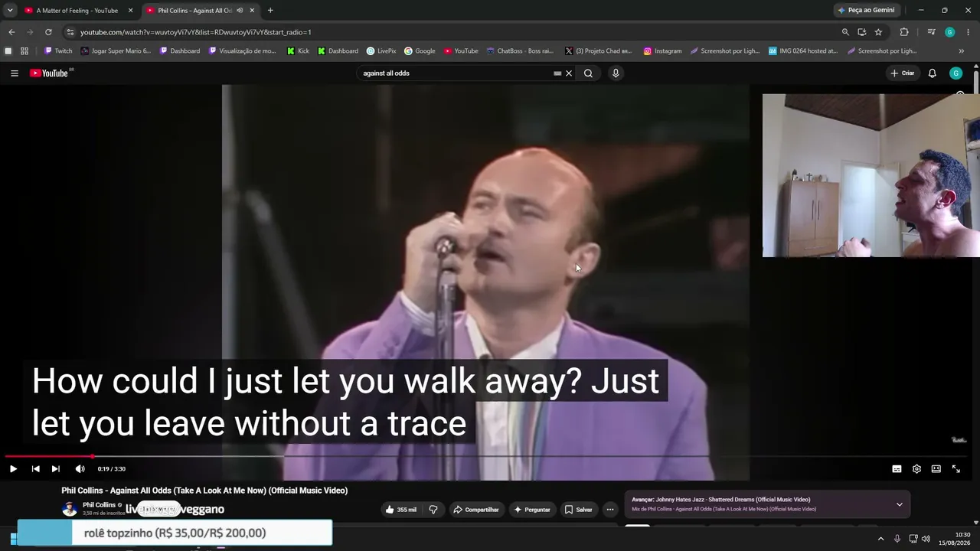Switch the player to theater mode
This screenshot has width=980, height=551.
[936, 469]
